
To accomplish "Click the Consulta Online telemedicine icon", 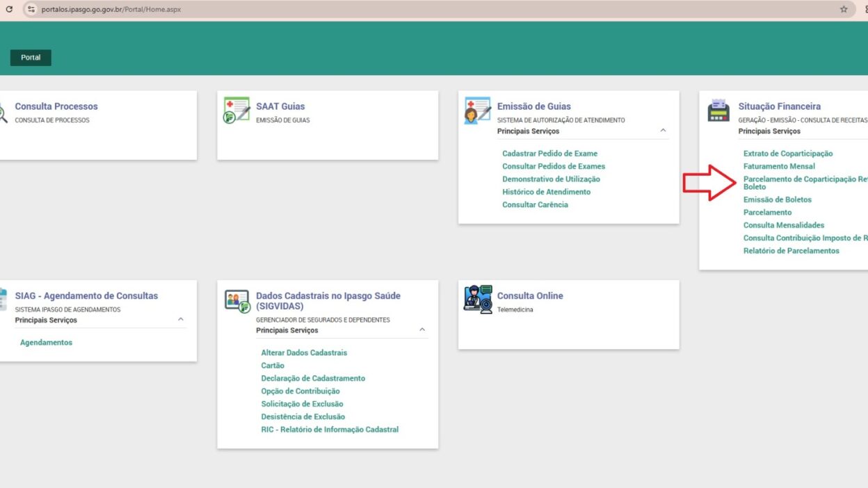I will pyautogui.click(x=477, y=299).
